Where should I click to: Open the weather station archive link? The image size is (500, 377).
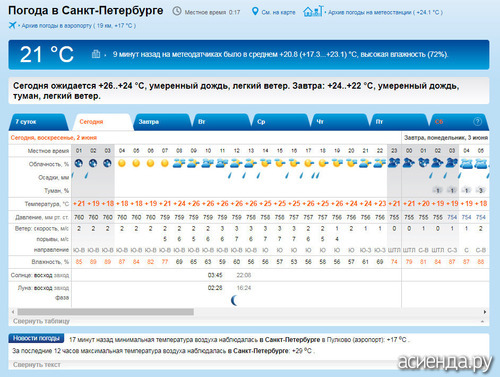[x=385, y=12]
